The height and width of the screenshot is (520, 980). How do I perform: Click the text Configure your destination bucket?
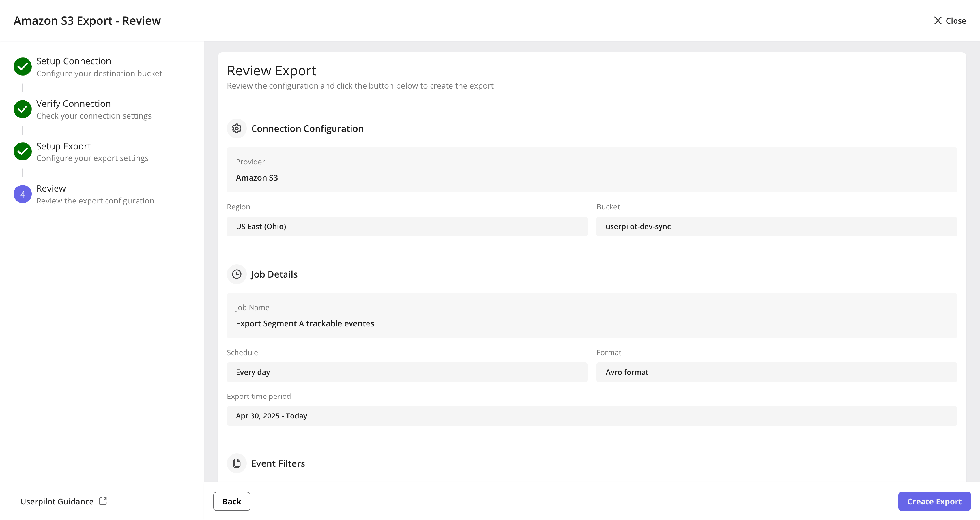(x=99, y=73)
